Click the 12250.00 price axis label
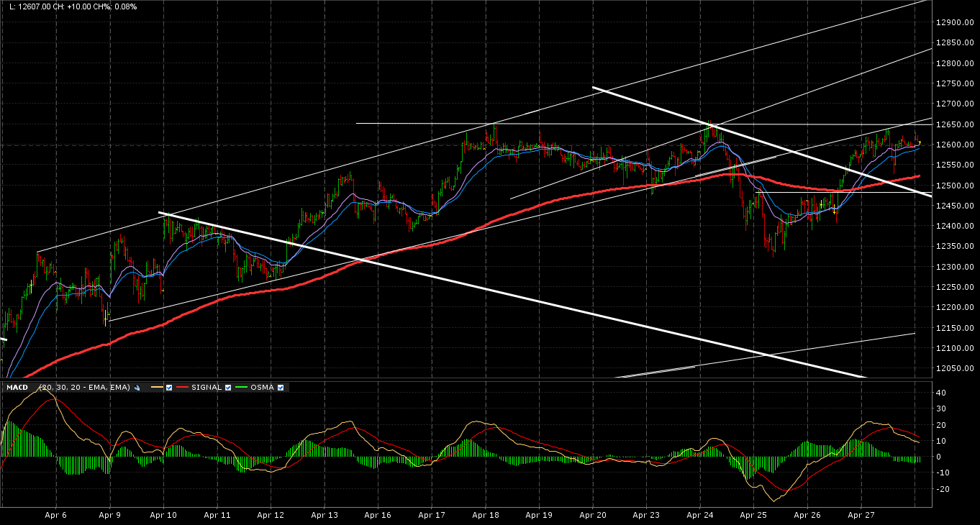The width and height of the screenshot is (980, 525). coord(954,287)
